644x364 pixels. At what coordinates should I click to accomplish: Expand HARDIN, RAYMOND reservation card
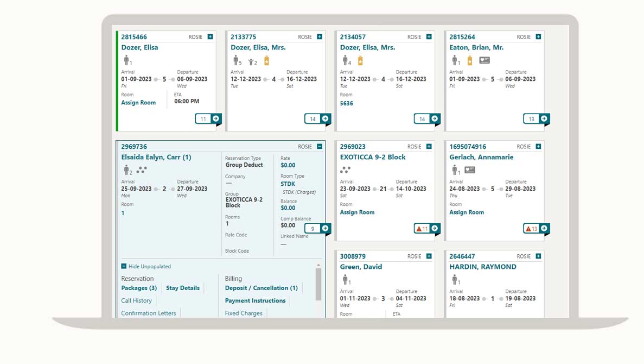[x=538, y=256]
